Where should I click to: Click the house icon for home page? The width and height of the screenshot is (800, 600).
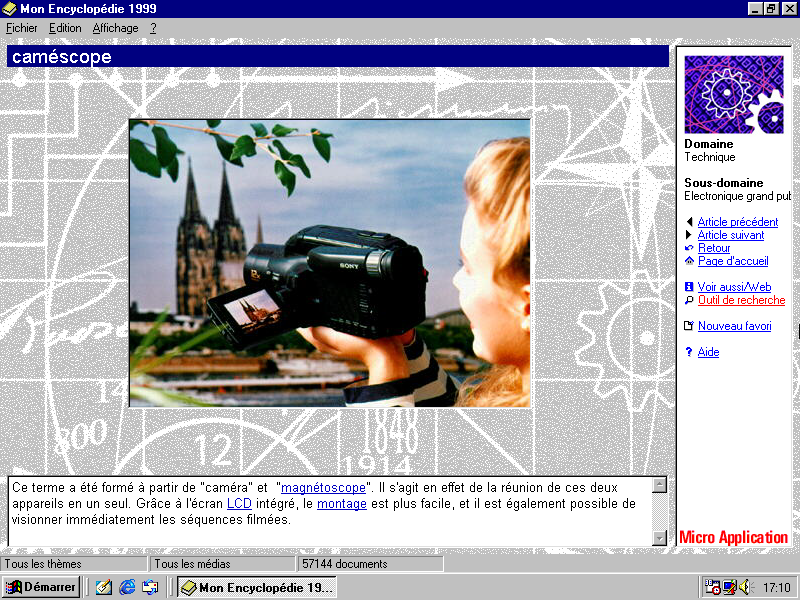click(x=689, y=261)
